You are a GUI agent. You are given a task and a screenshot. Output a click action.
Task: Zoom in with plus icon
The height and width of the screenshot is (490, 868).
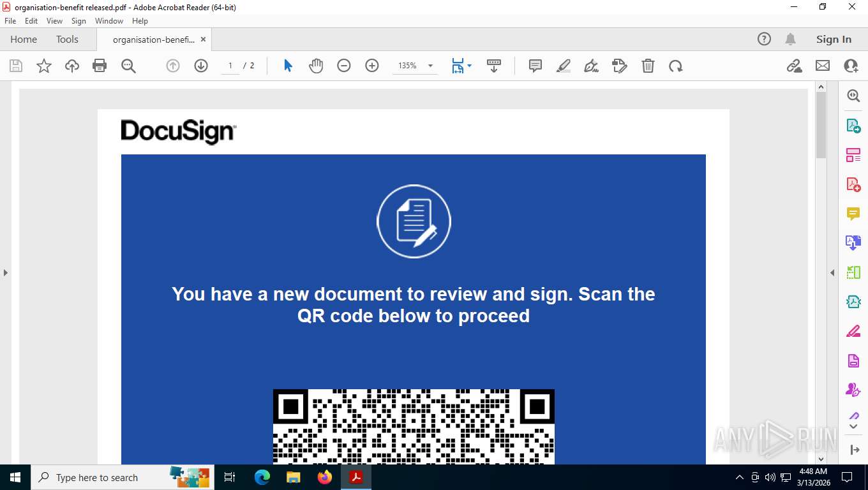coord(372,66)
